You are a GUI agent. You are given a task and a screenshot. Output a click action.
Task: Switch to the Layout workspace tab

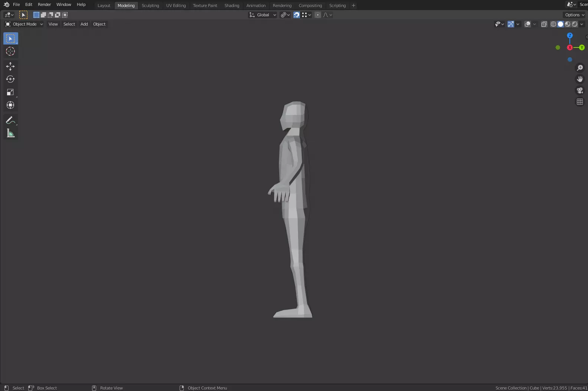(x=104, y=6)
